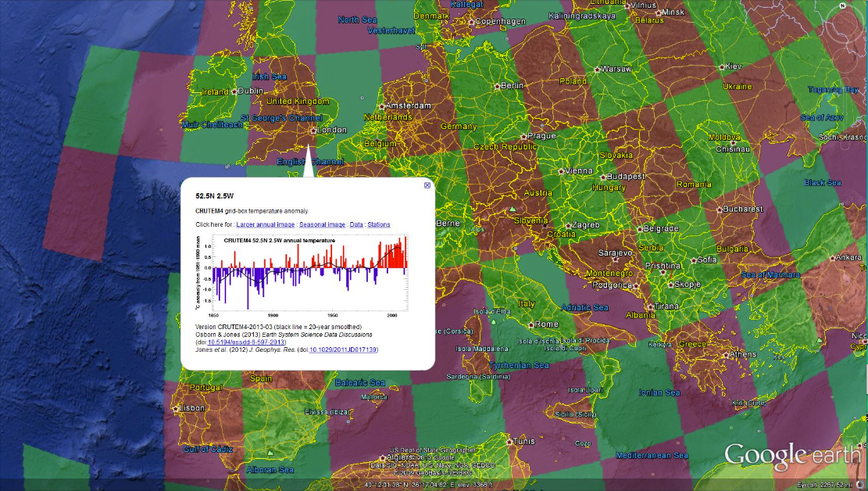Screen dimensions: 868x491
Task: Select the Rome capital star marker
Action: [530, 324]
